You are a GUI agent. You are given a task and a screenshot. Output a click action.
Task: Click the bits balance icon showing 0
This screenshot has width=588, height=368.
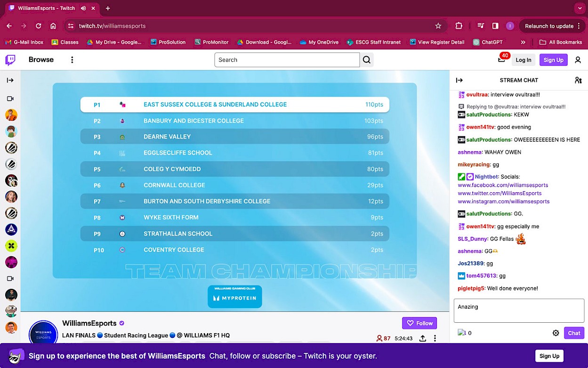[x=465, y=333]
